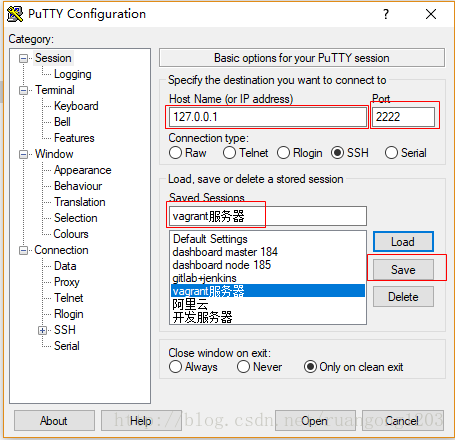
Task: Click the Load button
Action: 403,242
